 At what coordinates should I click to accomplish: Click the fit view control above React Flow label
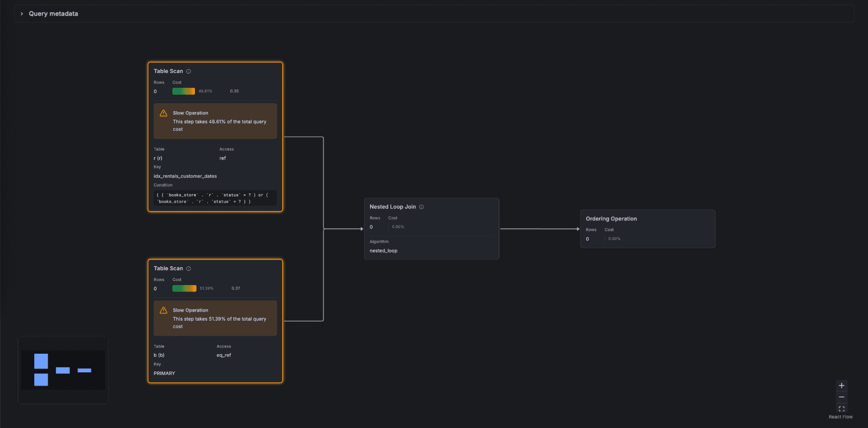point(842,408)
